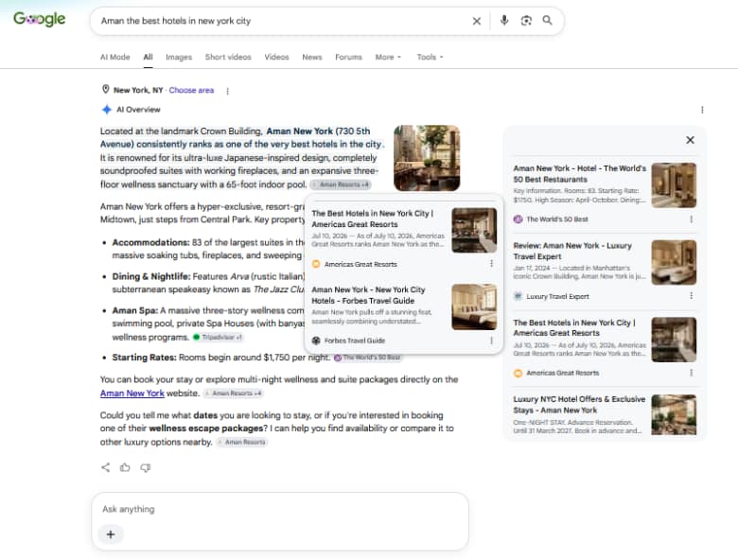
Task: Click the Luxury Travel Expert result thumbnail
Action: pyautogui.click(x=674, y=262)
